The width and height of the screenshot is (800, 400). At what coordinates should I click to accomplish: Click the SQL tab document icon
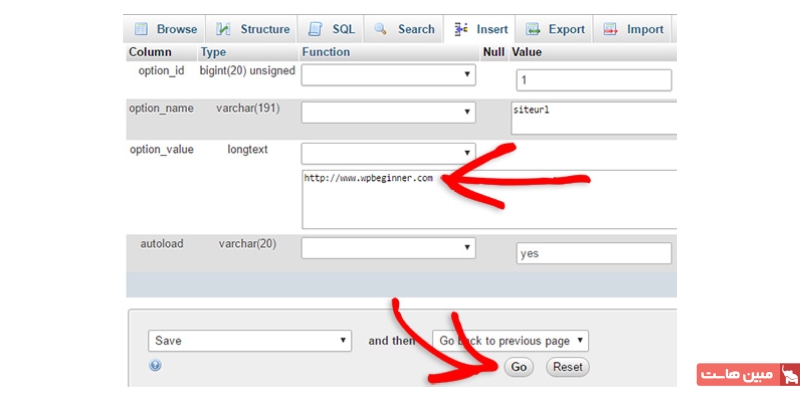[316, 30]
